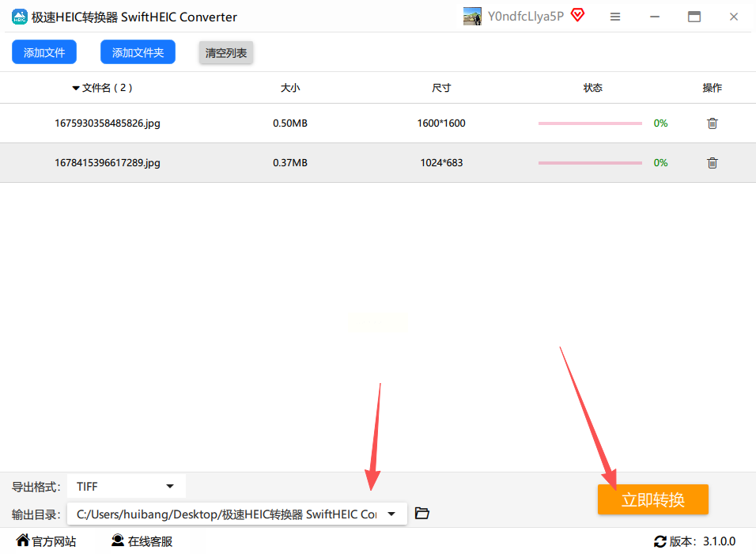Viewport: 756px width, 554px height.
Task: Open the hamburger menu in title bar
Action: point(614,17)
